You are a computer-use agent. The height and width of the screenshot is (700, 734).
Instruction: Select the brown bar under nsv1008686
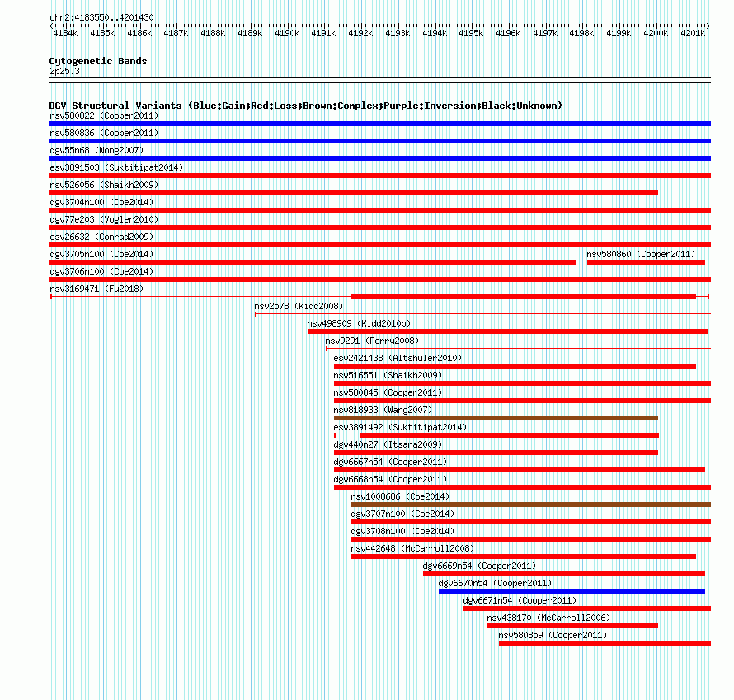(x=531, y=505)
